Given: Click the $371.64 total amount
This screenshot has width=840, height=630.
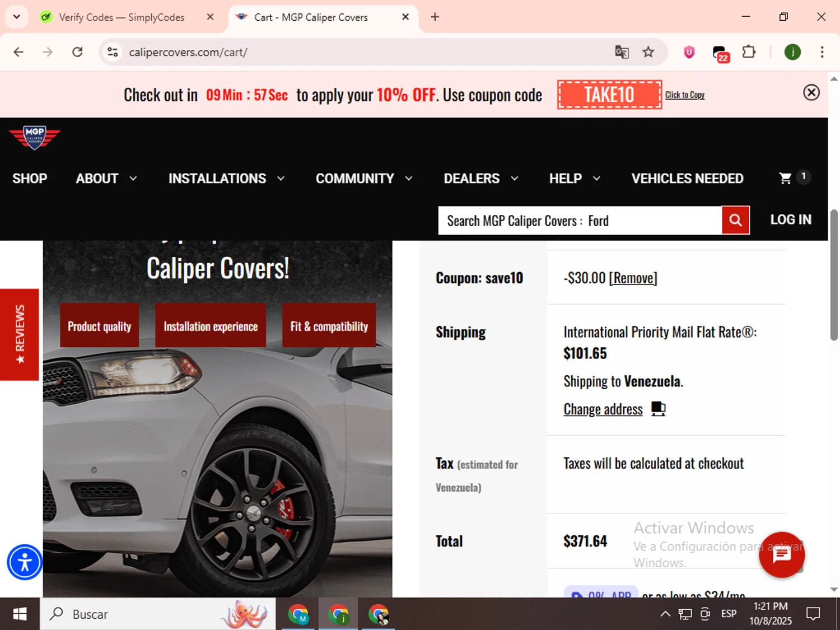Looking at the screenshot, I should [585, 541].
